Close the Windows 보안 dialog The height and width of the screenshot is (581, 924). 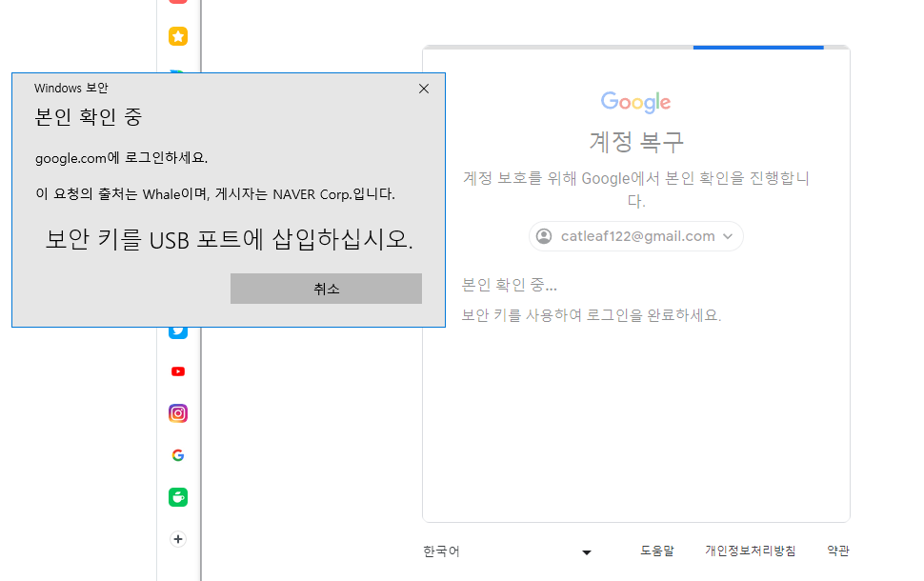424,89
